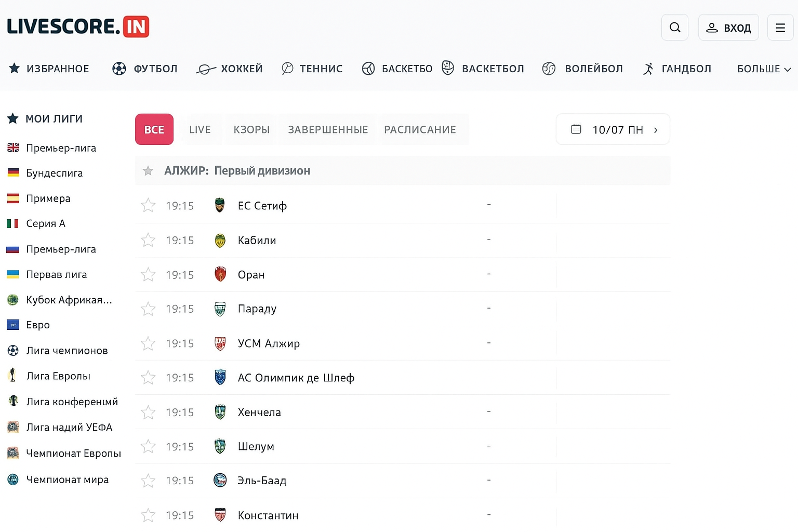Open the Премьер-лига link in МОИ ЛИГИ

click(61, 148)
